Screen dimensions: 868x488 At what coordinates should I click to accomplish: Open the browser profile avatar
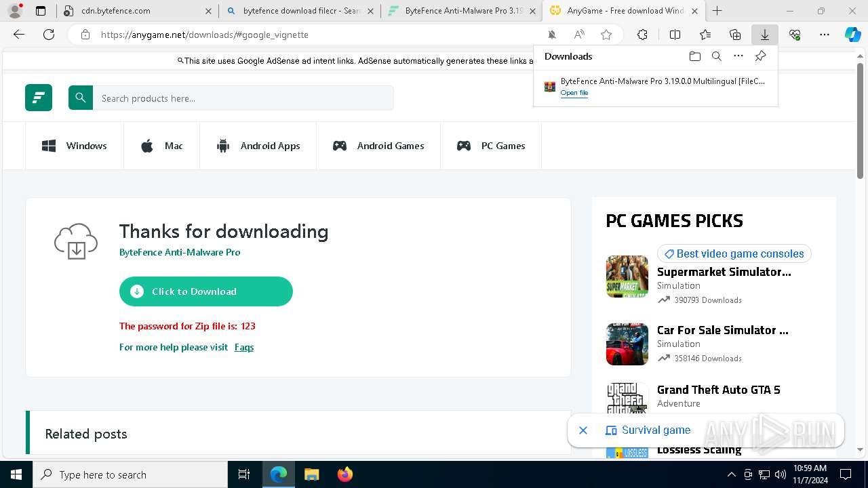pos(15,11)
